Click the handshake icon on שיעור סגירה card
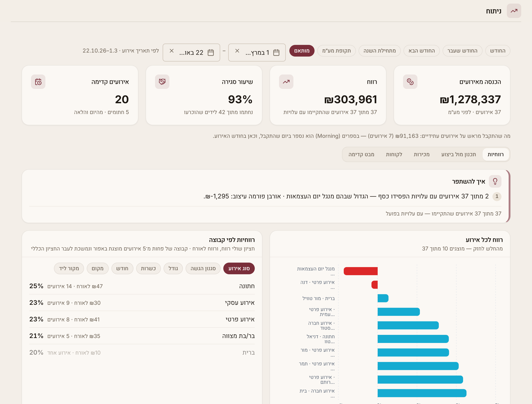This screenshot has height=404, width=532. (162, 82)
